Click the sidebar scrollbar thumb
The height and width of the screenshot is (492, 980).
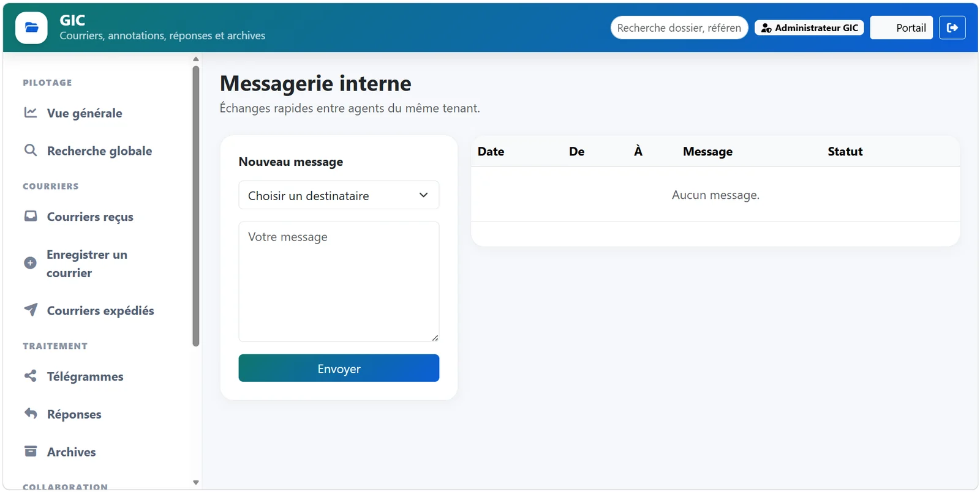coord(196,206)
